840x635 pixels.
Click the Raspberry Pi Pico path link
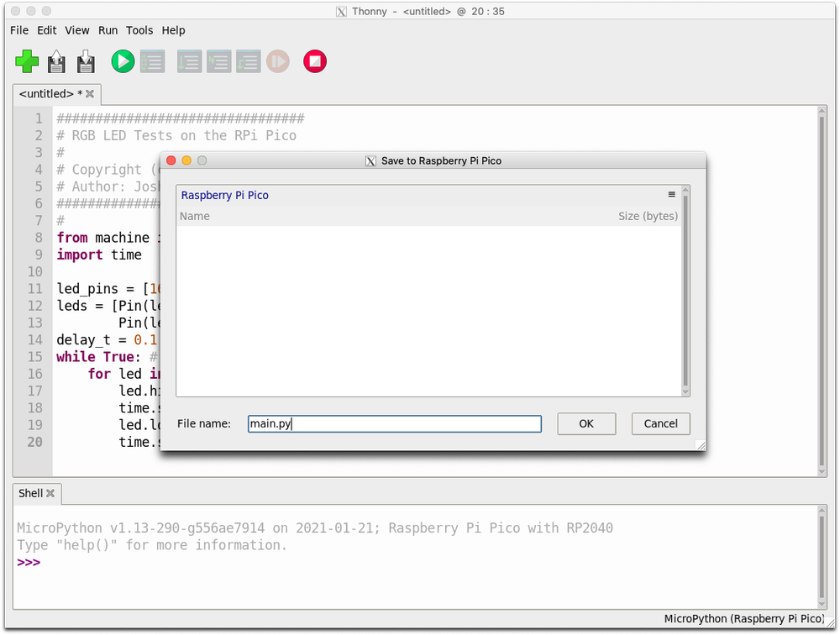point(224,195)
